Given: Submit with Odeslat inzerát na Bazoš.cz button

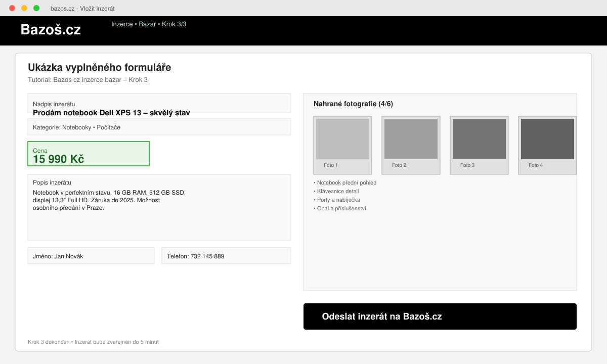Looking at the screenshot, I should pyautogui.click(x=440, y=316).
